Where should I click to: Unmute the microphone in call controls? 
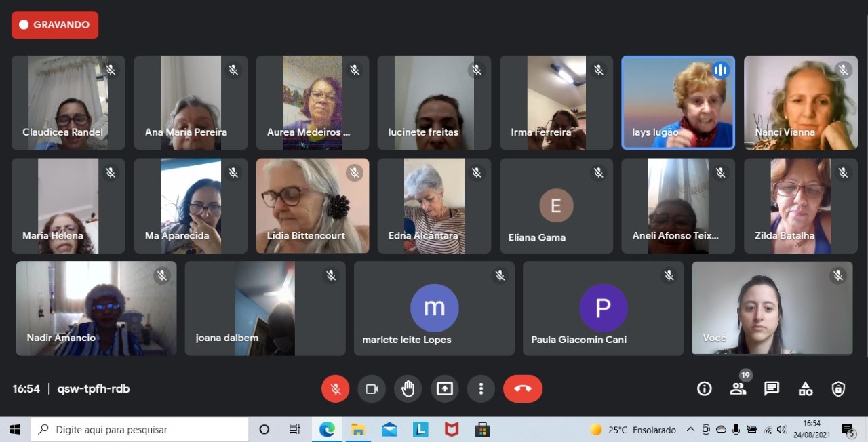(x=335, y=389)
